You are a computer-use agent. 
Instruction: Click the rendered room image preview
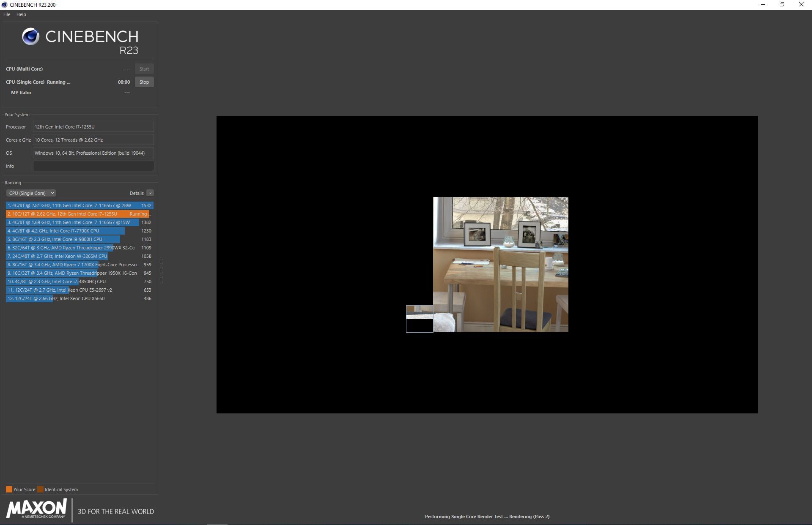(x=500, y=264)
